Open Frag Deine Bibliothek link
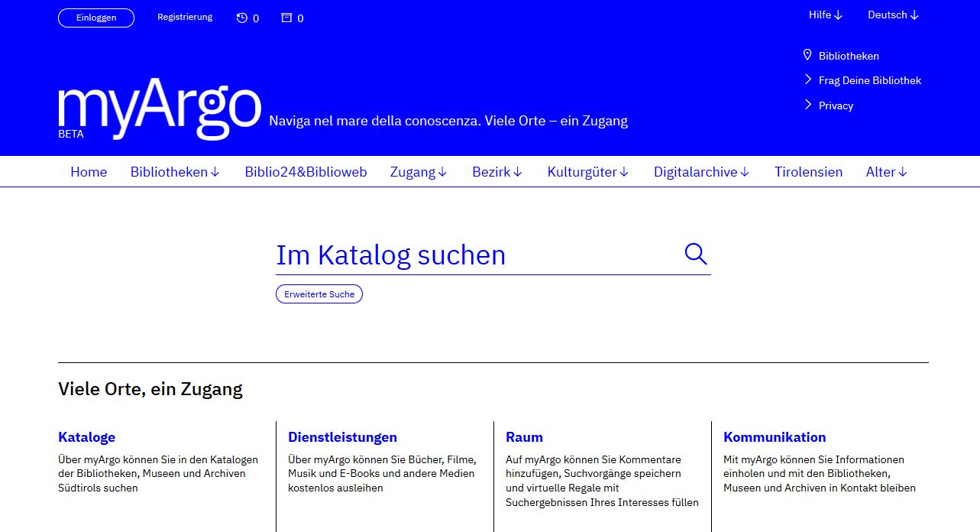The width and height of the screenshot is (980, 532). [x=862, y=80]
